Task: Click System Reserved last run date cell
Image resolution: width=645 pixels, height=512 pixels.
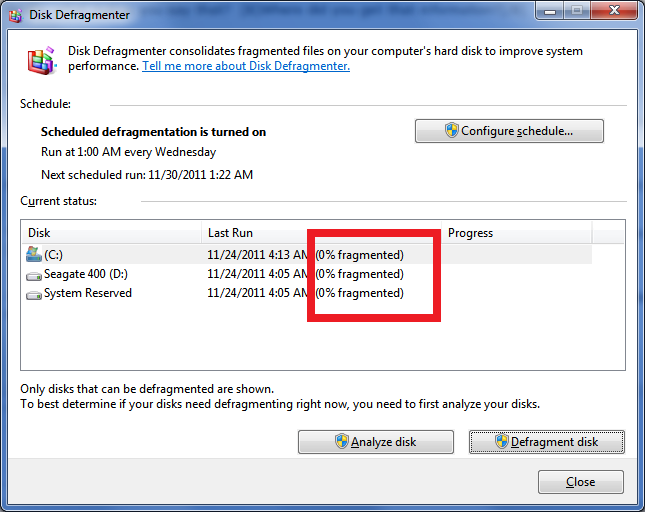Action: (x=258, y=293)
